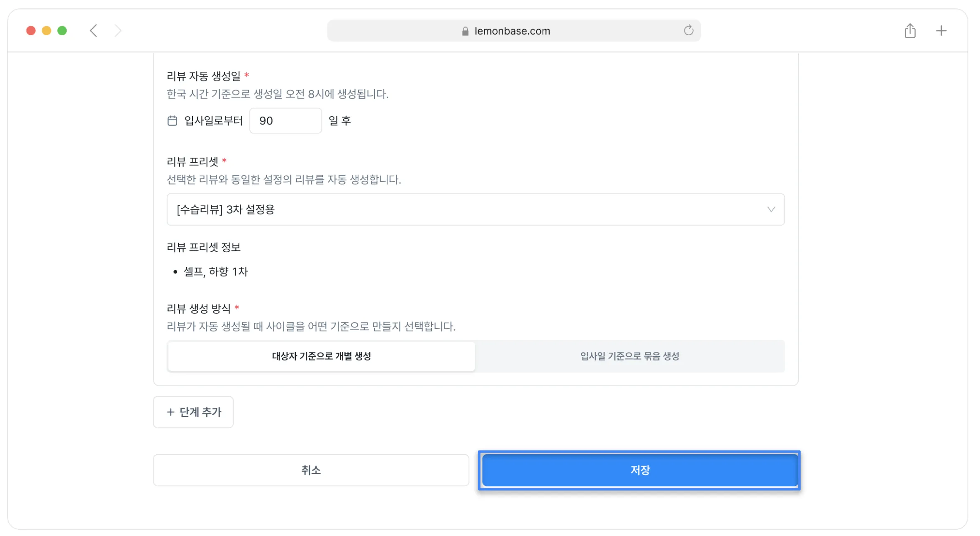
Task: Click the browser forward arrow
Action: pyautogui.click(x=118, y=31)
